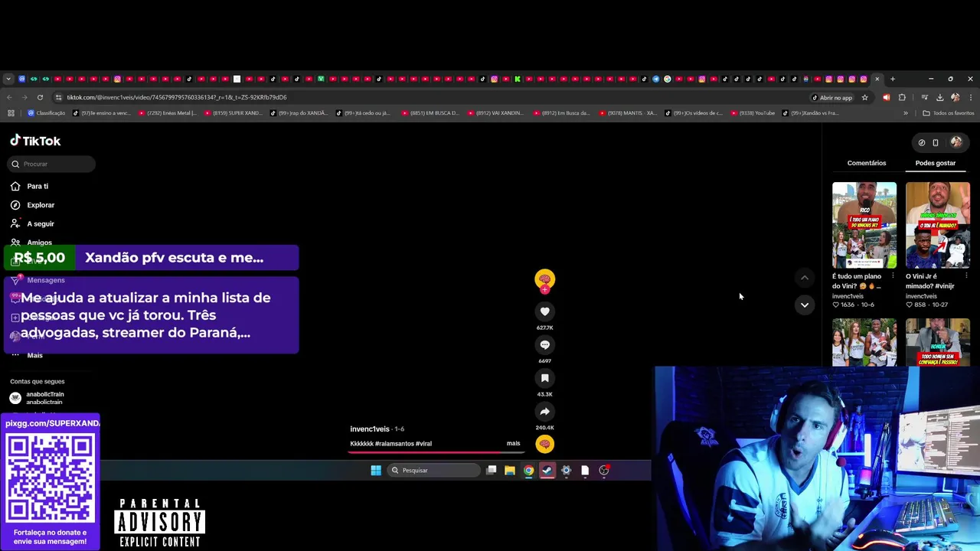This screenshot has height=551, width=980.
Task: Open the '(9338) YouTube' bookmark
Action: point(753,113)
